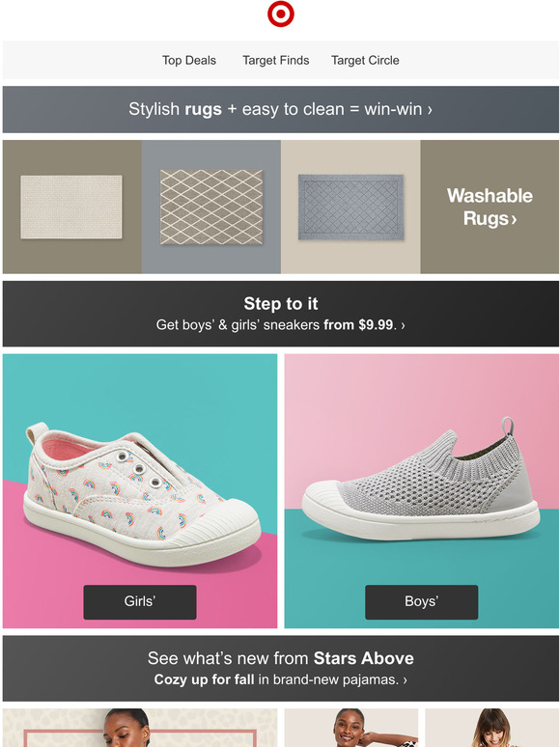The width and height of the screenshot is (560, 747).
Task: Open the Washable Rugs tile
Action: coord(490,207)
